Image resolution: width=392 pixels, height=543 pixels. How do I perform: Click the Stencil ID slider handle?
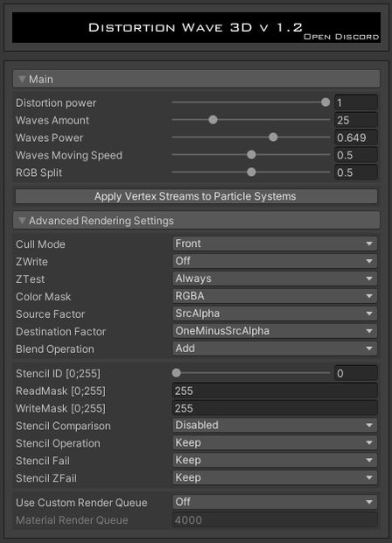pos(177,373)
